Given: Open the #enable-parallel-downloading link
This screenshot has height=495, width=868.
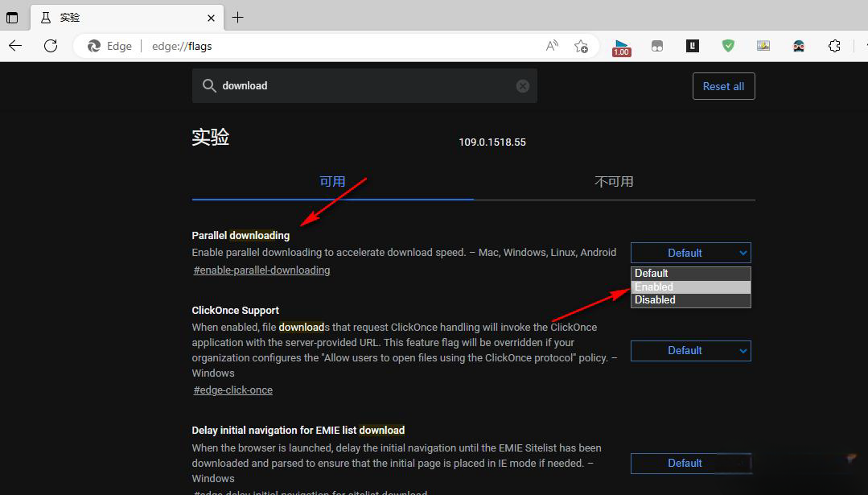Looking at the screenshot, I should (261, 270).
